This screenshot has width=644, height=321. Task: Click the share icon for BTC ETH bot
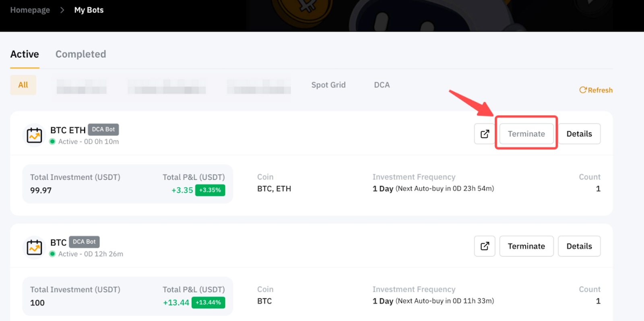[x=485, y=134]
